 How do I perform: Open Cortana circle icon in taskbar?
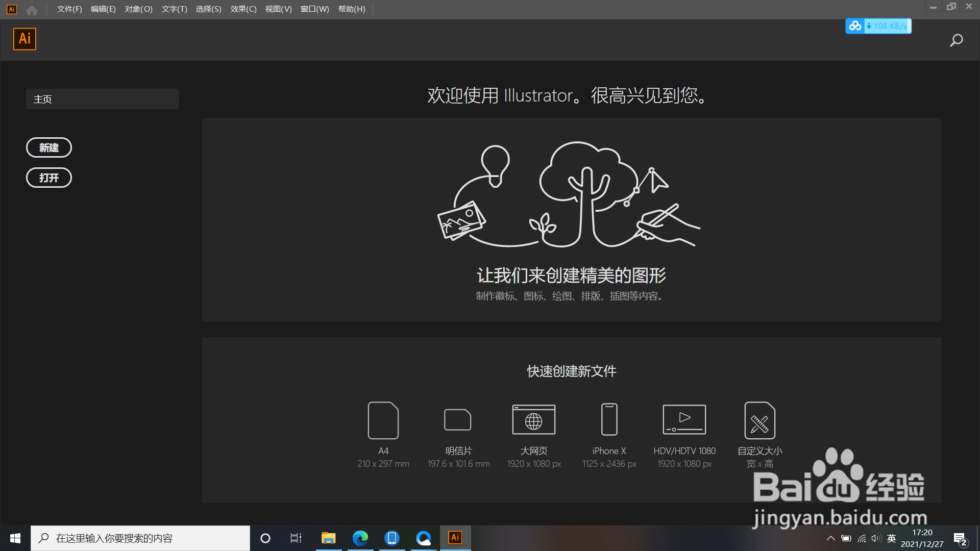click(x=265, y=538)
